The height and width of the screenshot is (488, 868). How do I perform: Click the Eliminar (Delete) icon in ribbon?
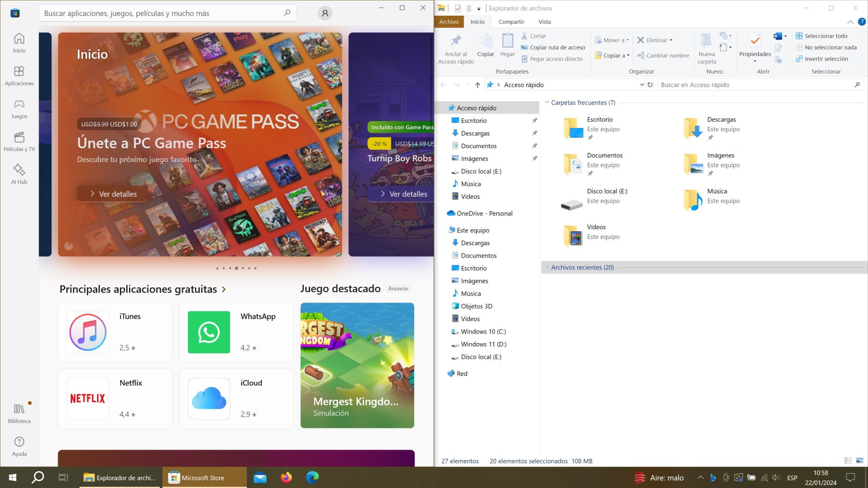641,40
